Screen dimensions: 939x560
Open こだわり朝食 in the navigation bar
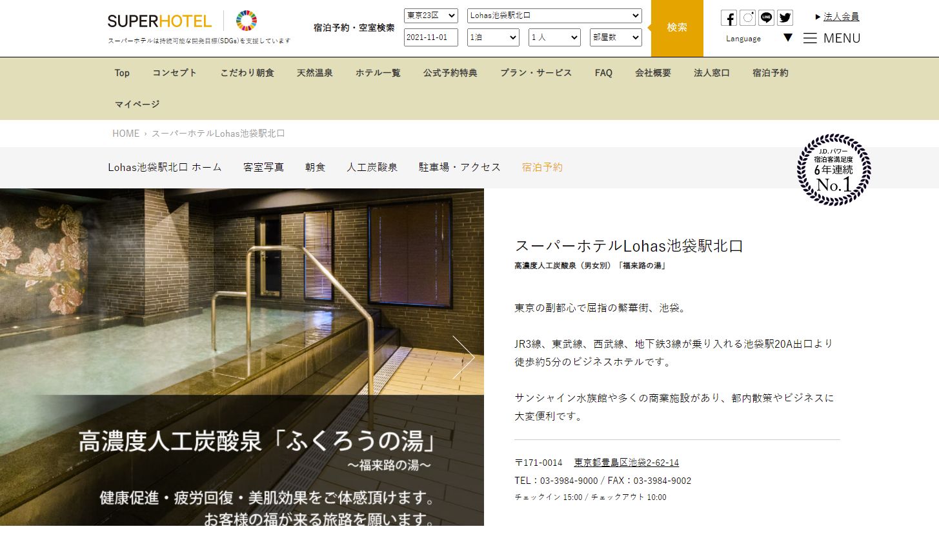247,73
